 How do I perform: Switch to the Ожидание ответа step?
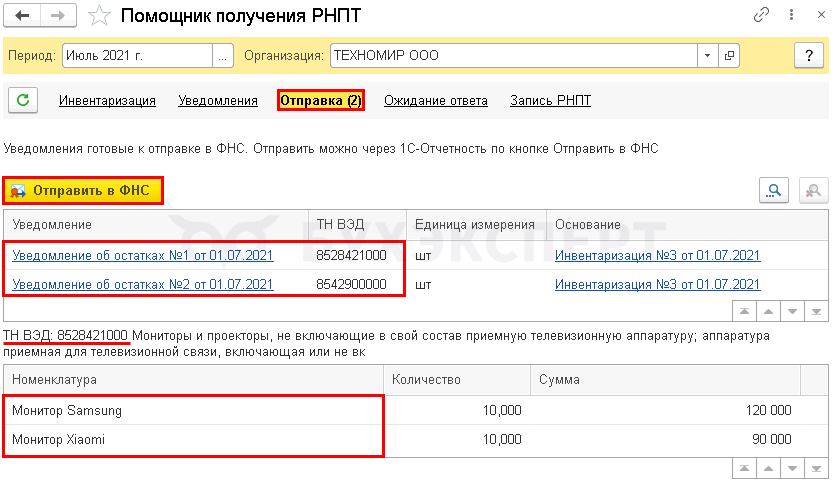click(436, 100)
